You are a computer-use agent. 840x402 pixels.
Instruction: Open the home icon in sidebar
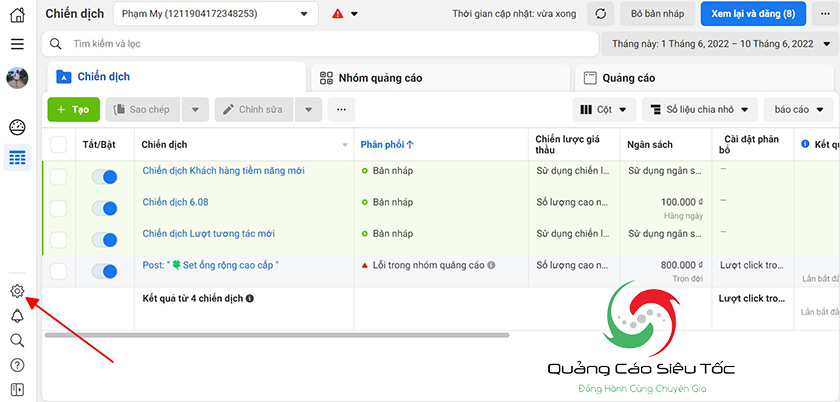pos(17,15)
